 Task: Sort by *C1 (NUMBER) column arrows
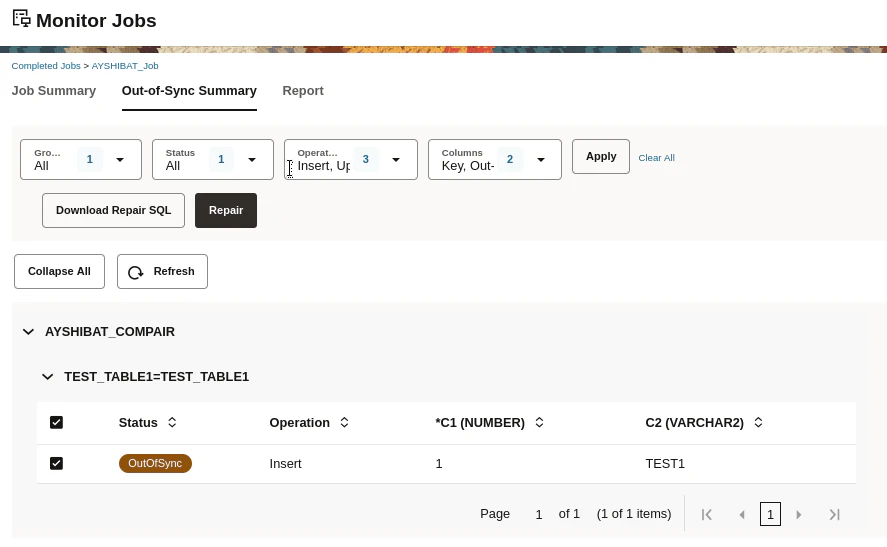coord(539,423)
